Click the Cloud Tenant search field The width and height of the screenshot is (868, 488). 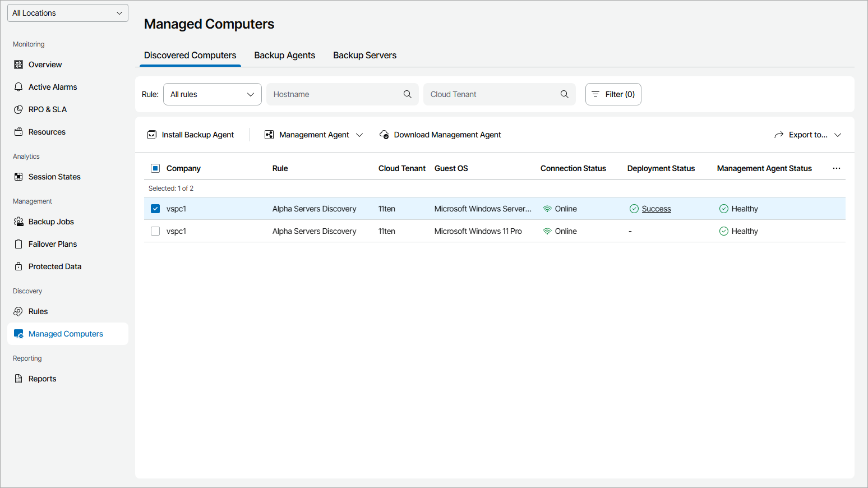pos(492,94)
